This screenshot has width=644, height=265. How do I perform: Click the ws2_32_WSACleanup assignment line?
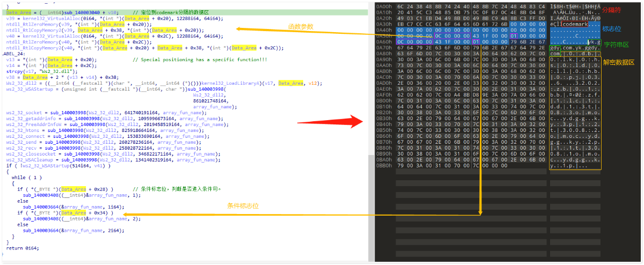[x=111, y=160]
